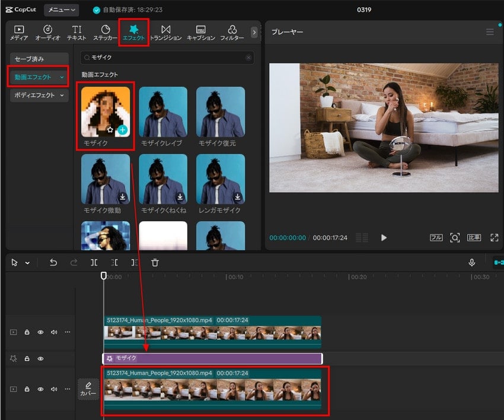The height and width of the screenshot is (420, 504).
Task: Click the split clip icon in timeline toolbar
Action: [x=94, y=262]
